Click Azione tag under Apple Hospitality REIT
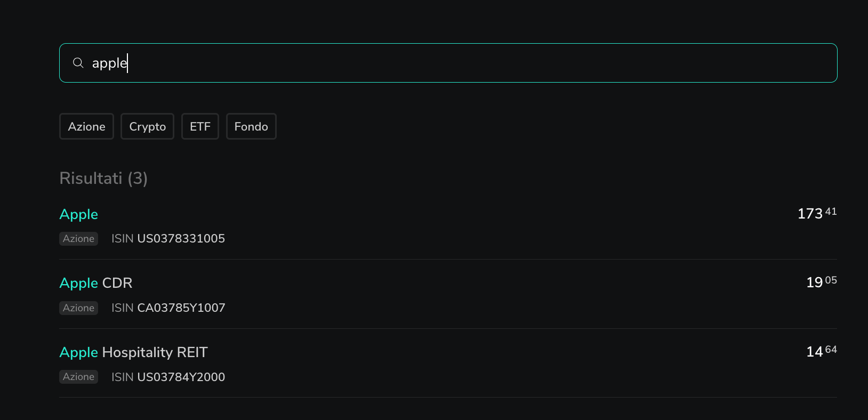Viewport: 868px width, 420px height. [x=78, y=377]
